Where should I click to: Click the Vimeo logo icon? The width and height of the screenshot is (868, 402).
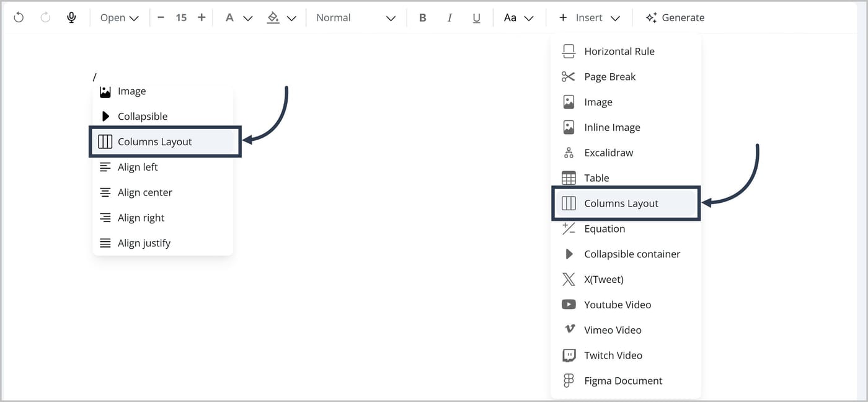pyautogui.click(x=569, y=329)
